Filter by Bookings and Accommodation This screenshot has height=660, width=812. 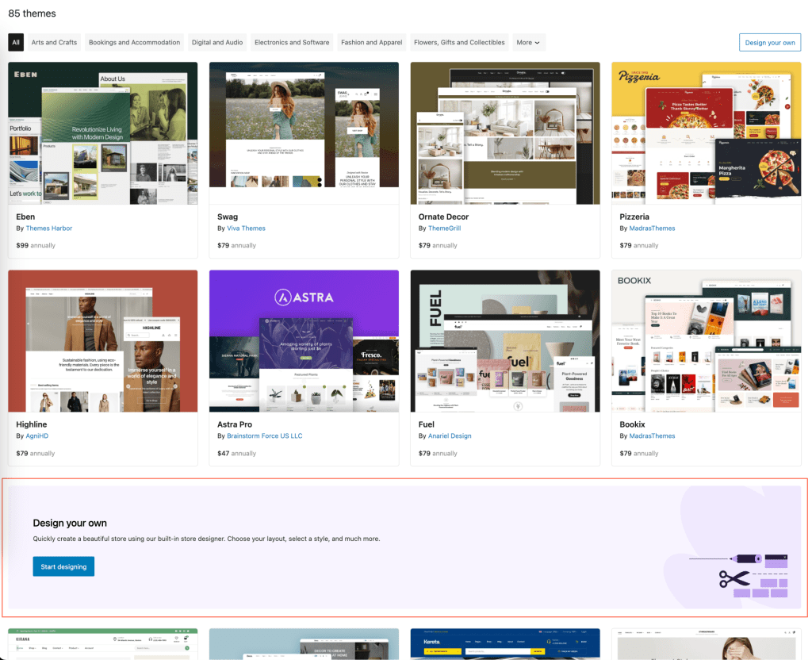pyautogui.click(x=134, y=43)
